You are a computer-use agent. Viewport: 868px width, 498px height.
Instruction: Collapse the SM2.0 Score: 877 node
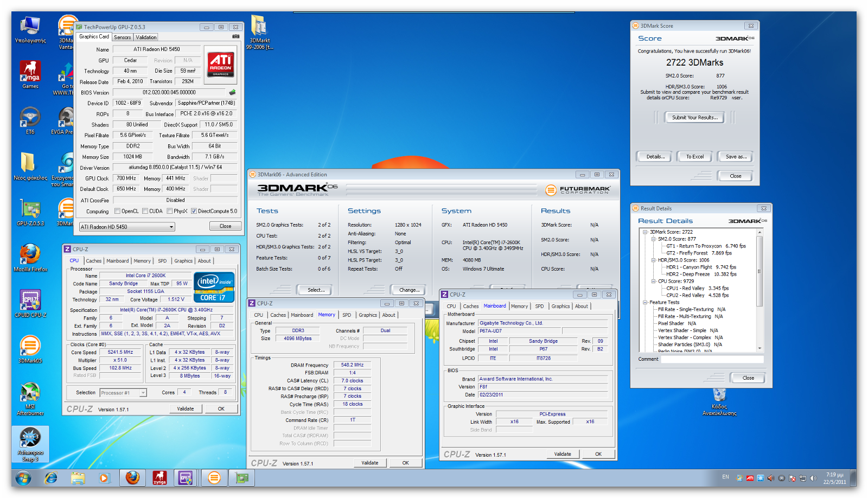point(654,239)
